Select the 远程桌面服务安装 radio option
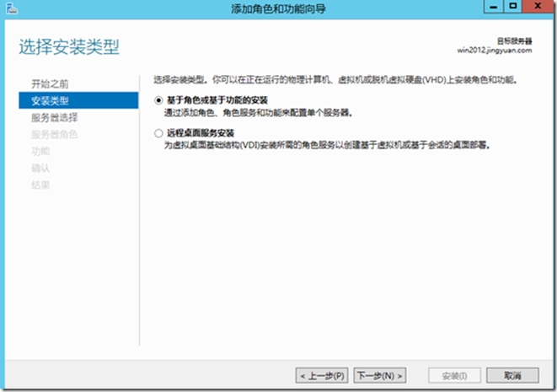Screen dimensions: 557x392 point(158,133)
